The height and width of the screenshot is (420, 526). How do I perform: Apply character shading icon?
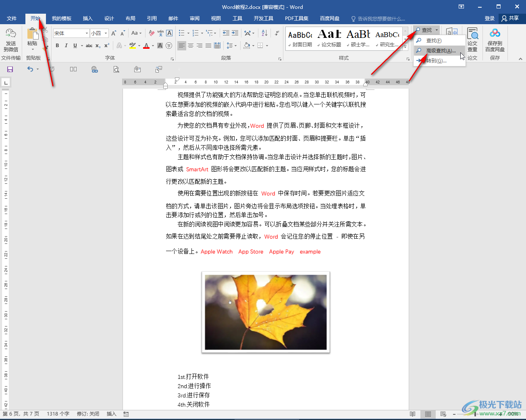pos(160,46)
